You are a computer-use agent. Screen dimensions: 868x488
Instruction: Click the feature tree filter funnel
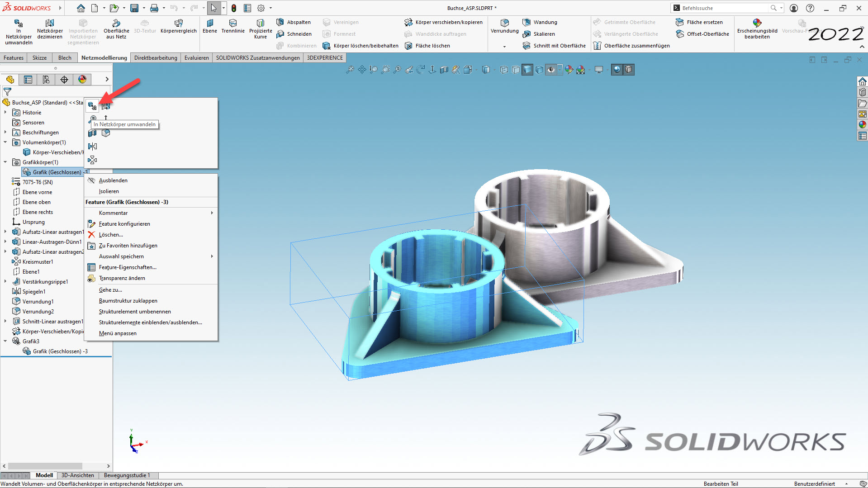click(x=7, y=91)
